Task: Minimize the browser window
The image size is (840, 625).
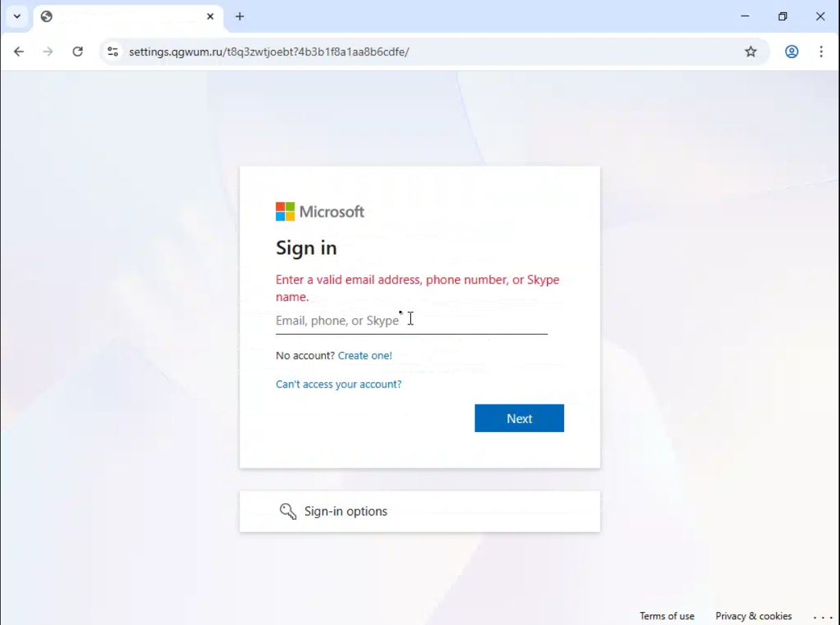Action: [746, 16]
